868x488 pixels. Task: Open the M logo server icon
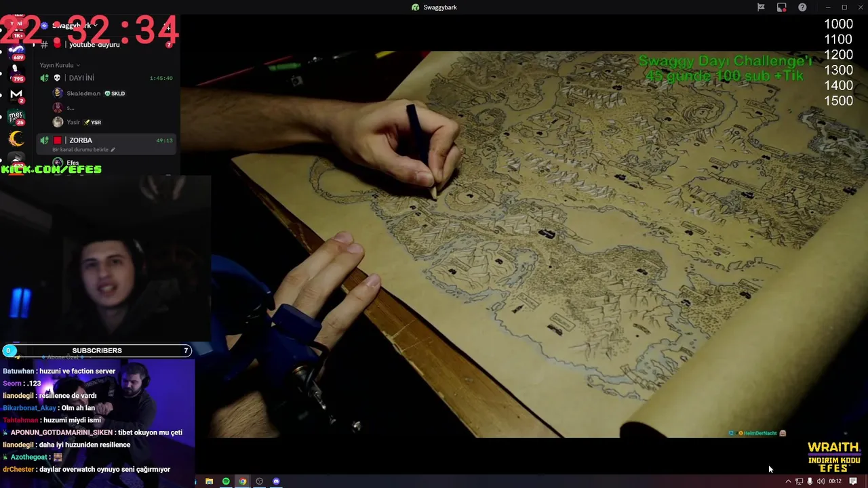pos(16,94)
